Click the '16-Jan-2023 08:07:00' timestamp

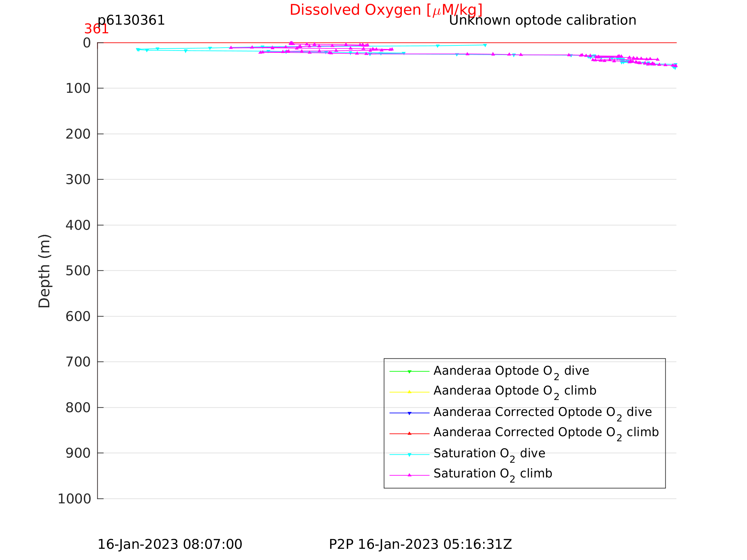[x=170, y=545]
